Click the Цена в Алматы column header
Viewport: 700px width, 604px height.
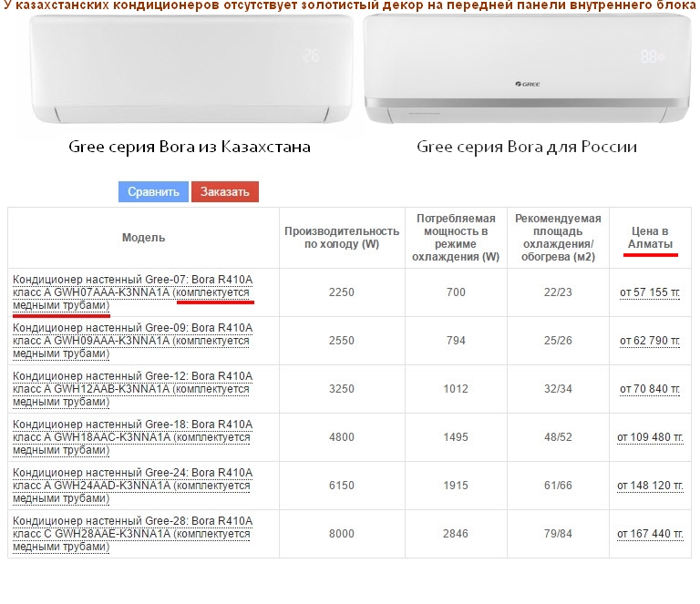pyautogui.click(x=651, y=238)
